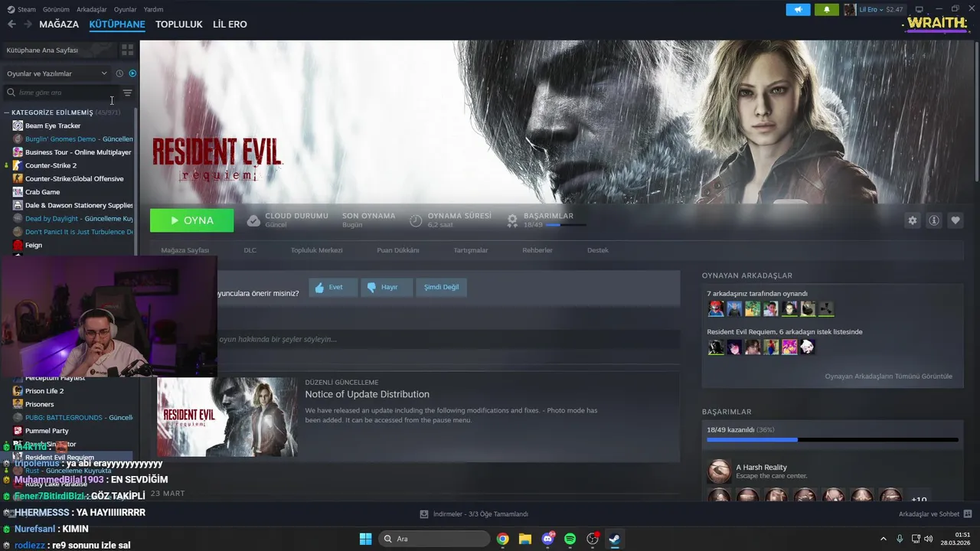
Task: Go to the Topluluk tab
Action: point(179,24)
